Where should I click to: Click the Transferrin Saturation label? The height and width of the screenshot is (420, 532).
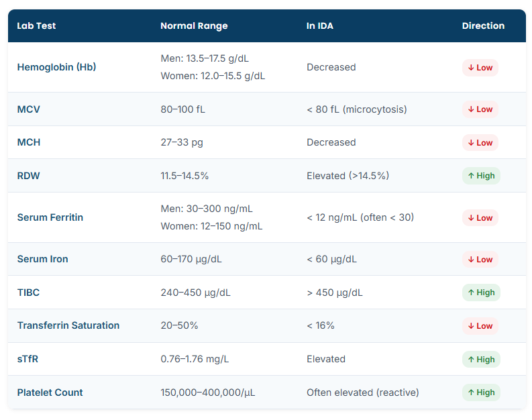tap(68, 325)
